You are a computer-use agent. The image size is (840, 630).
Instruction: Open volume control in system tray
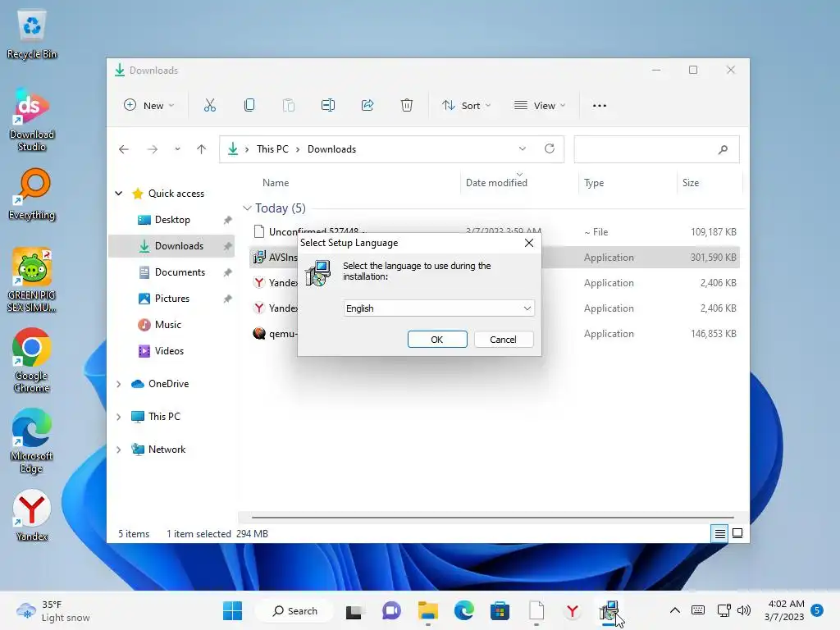coord(743,610)
